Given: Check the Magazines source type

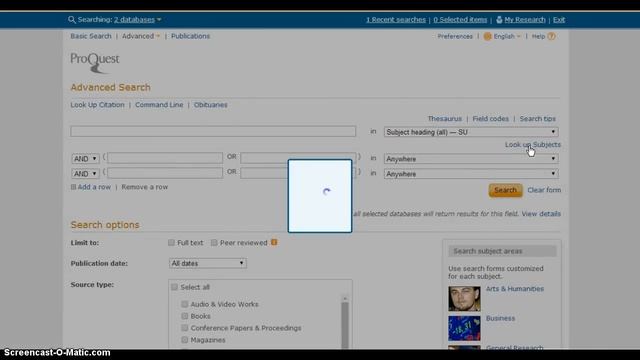Looking at the screenshot, I should (x=184, y=340).
